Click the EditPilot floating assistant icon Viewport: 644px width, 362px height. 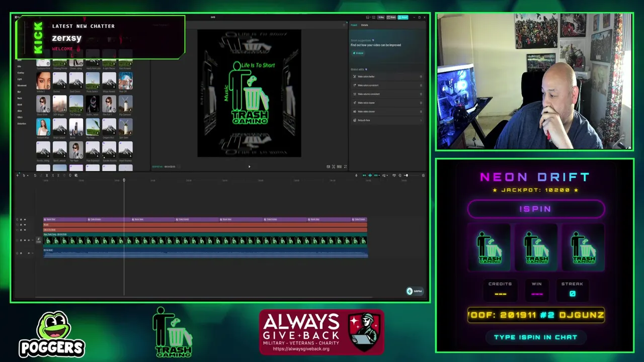[x=410, y=291]
